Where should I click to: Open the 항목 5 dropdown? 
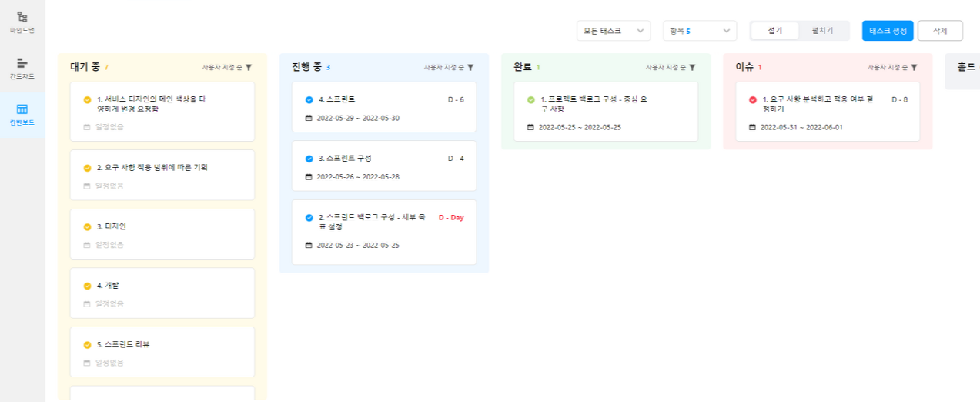(x=700, y=31)
